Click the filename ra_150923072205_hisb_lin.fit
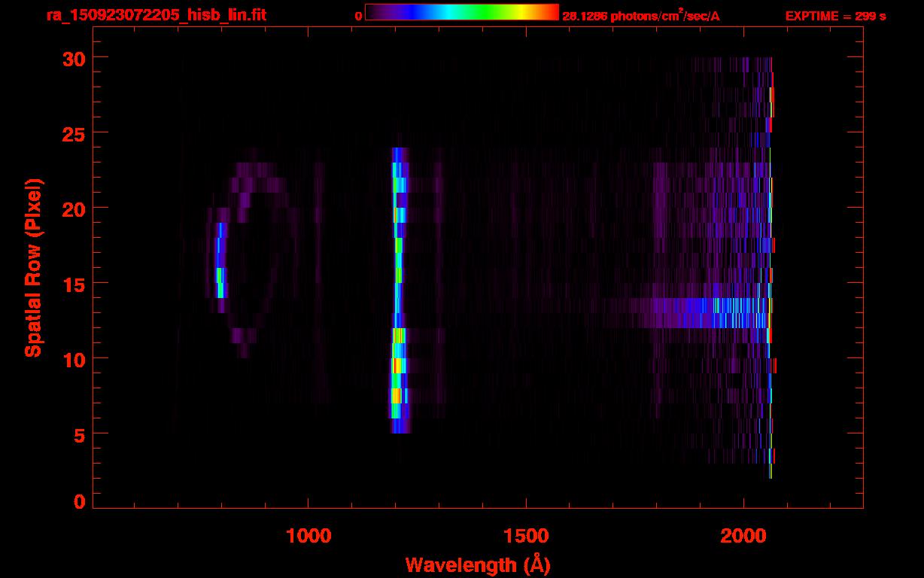924x578 pixels. pos(155,15)
